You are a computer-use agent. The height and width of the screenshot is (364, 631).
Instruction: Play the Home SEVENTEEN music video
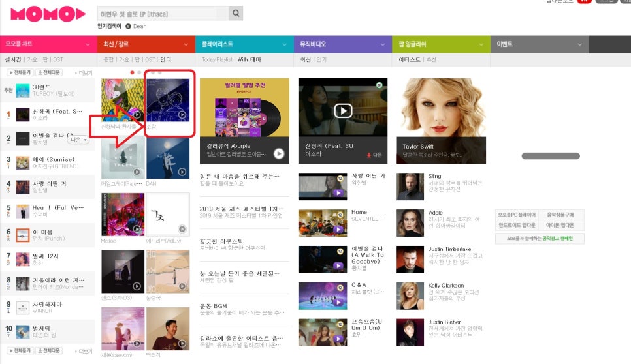tap(338, 230)
